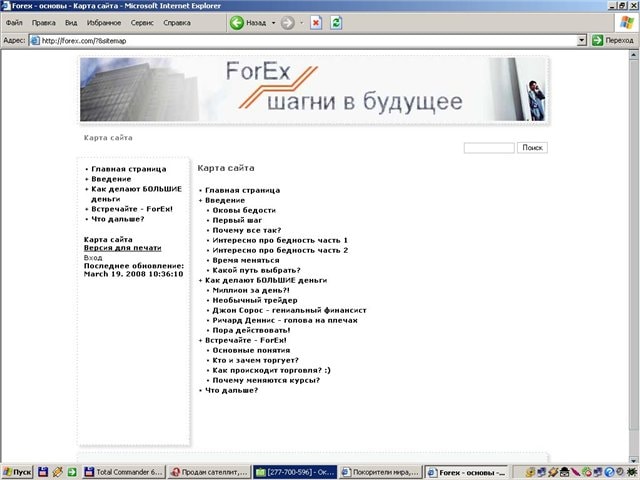This screenshot has height=480, width=640.
Task: Open the Версия для печати link
Action: 122,248
